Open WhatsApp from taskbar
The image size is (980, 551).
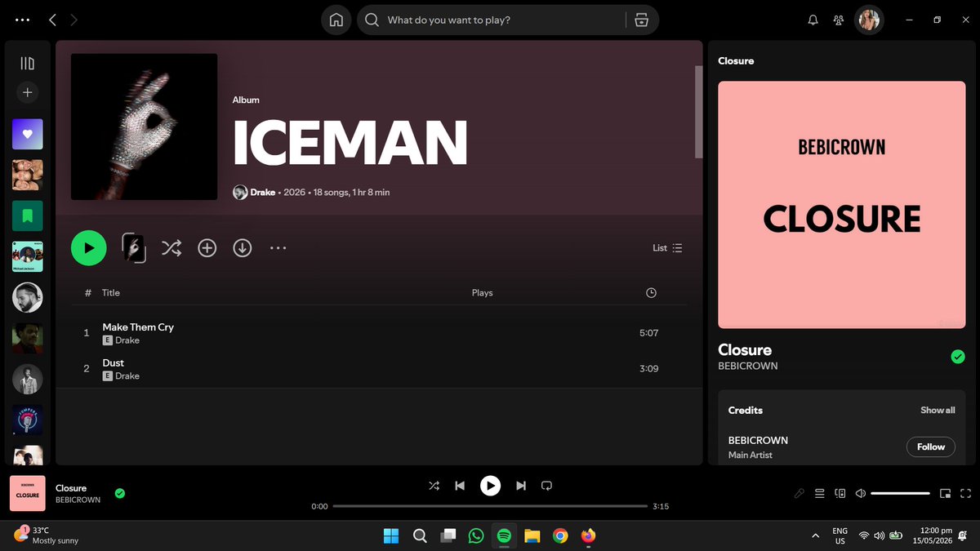click(x=476, y=535)
